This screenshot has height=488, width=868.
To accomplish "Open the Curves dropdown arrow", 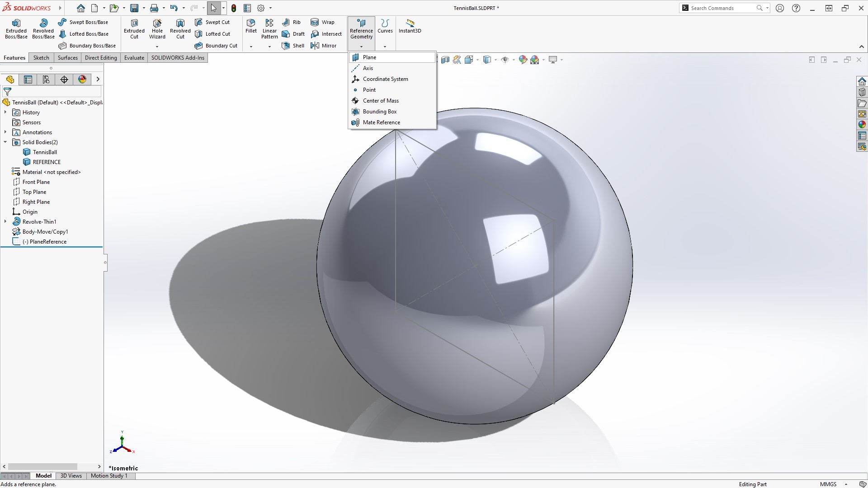I will pos(385,47).
